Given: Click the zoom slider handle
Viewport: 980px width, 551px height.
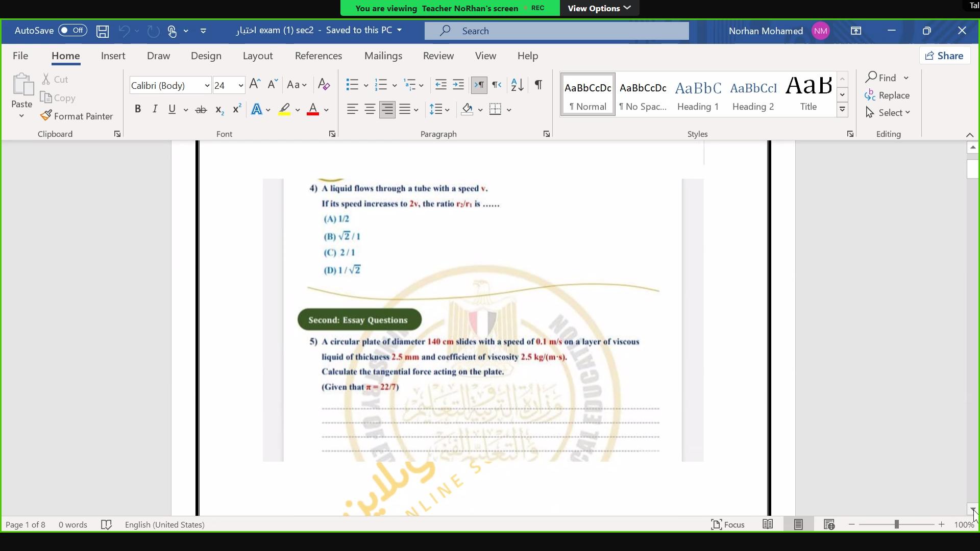Looking at the screenshot, I should tap(896, 524).
